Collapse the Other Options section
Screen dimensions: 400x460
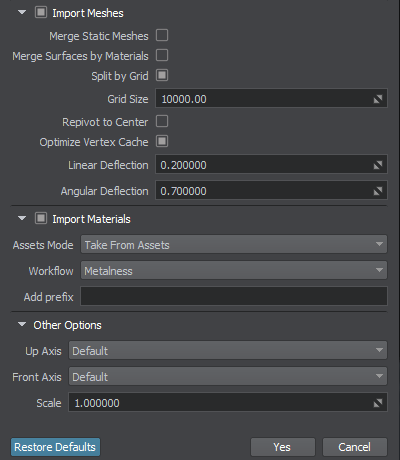22,324
